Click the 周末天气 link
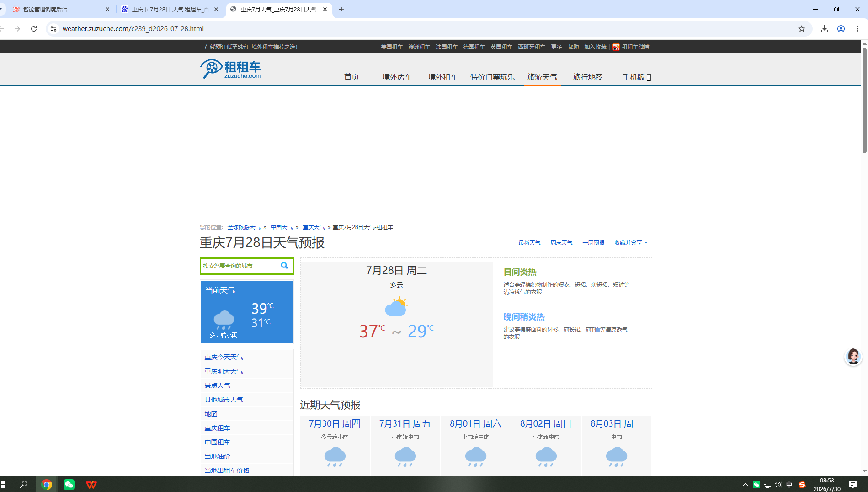The image size is (868, 492). point(561,243)
